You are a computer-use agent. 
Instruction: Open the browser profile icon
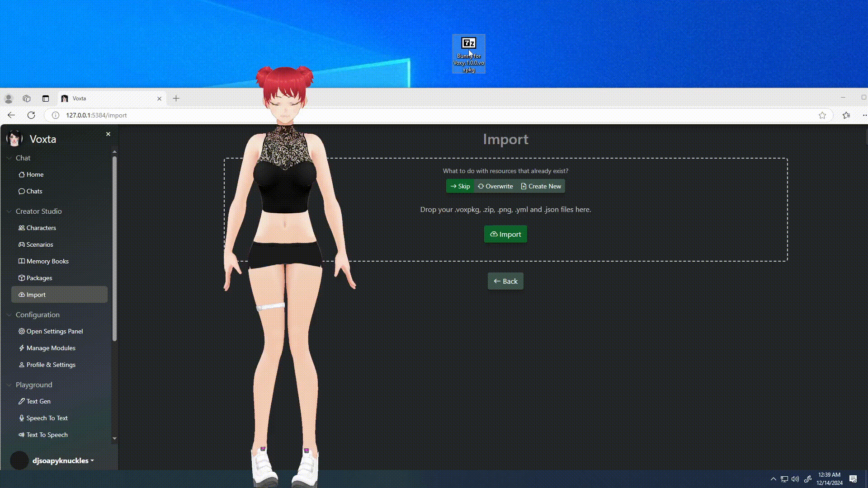9,99
